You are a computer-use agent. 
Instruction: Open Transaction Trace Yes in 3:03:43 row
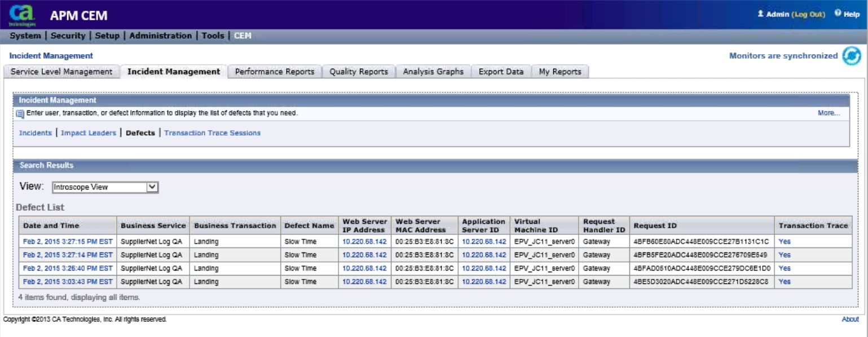point(785,282)
